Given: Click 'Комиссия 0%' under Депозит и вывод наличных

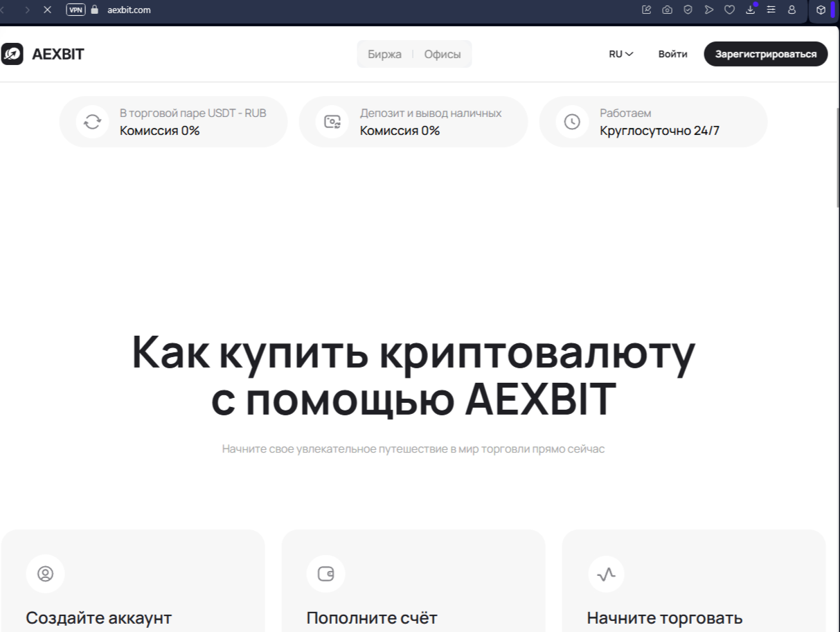Looking at the screenshot, I should (400, 130).
